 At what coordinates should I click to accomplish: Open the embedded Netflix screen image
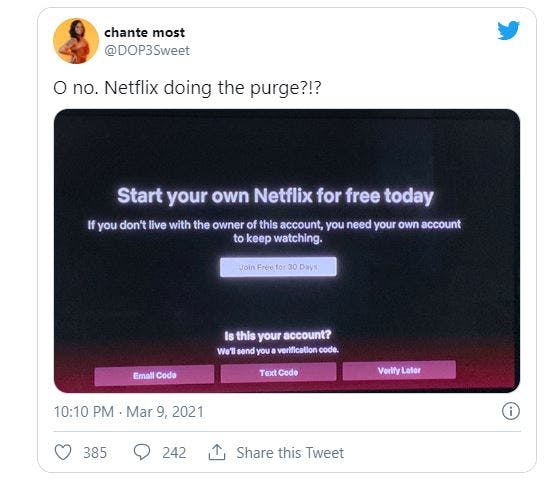pyautogui.click(x=287, y=251)
